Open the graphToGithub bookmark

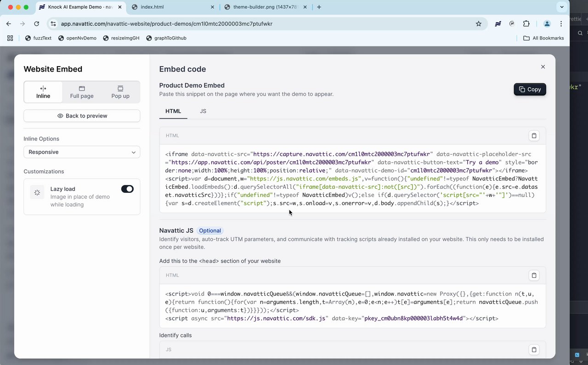pyautogui.click(x=166, y=38)
